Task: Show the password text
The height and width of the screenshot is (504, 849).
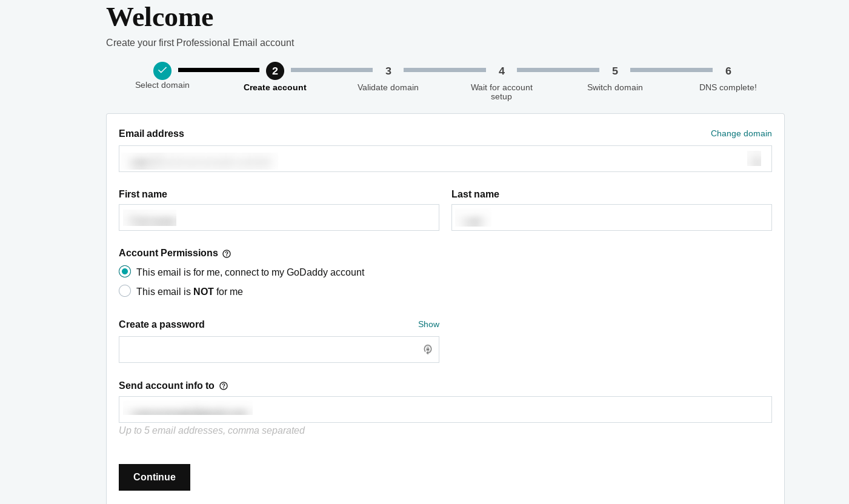Action: 428,324
